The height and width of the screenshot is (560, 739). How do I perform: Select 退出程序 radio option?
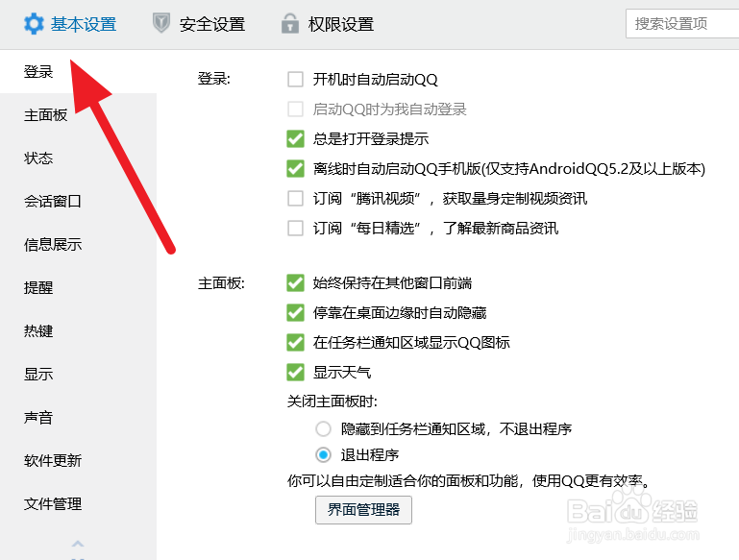pos(323,455)
